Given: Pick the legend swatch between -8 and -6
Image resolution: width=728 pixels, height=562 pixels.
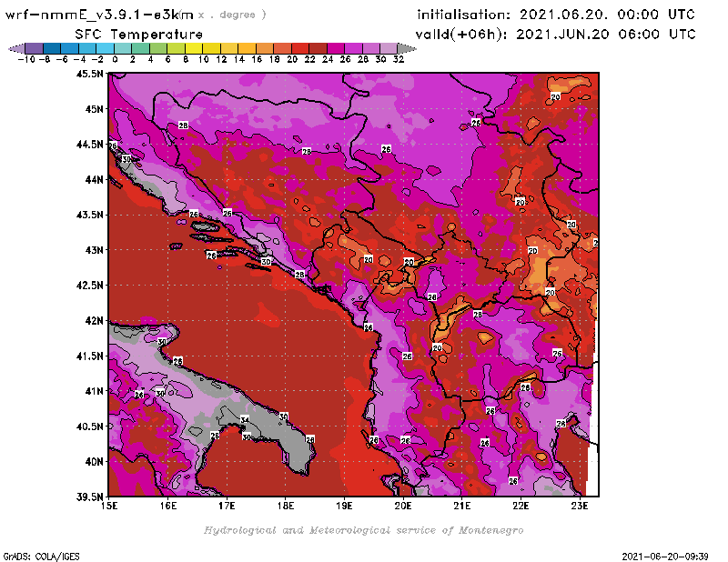Looking at the screenshot, I should [x=52, y=48].
